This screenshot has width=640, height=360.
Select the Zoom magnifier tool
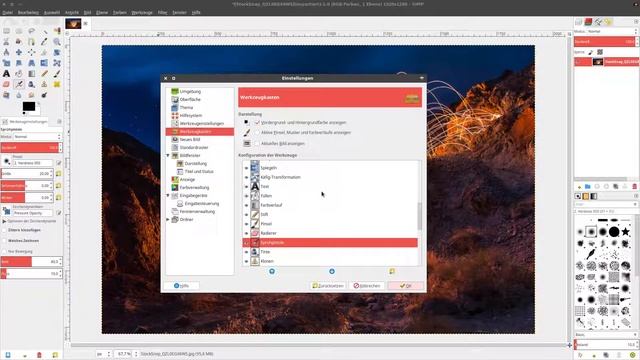[x=57, y=42]
